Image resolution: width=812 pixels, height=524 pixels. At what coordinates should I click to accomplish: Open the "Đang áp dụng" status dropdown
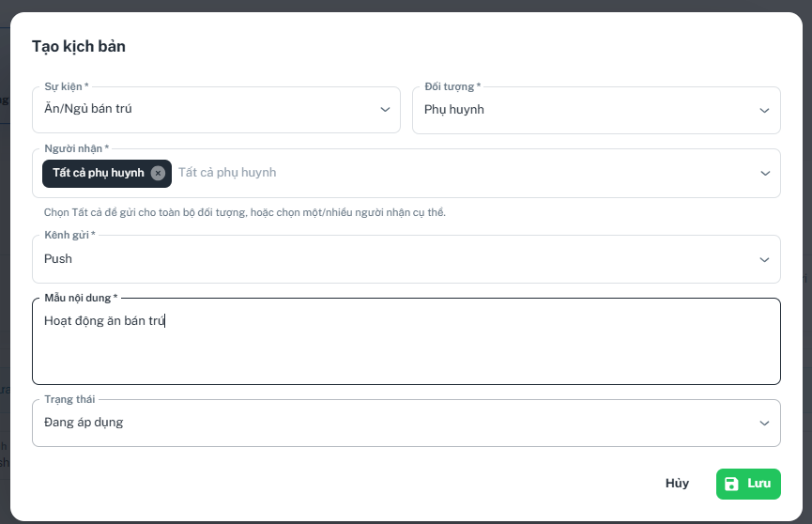tap(406, 423)
